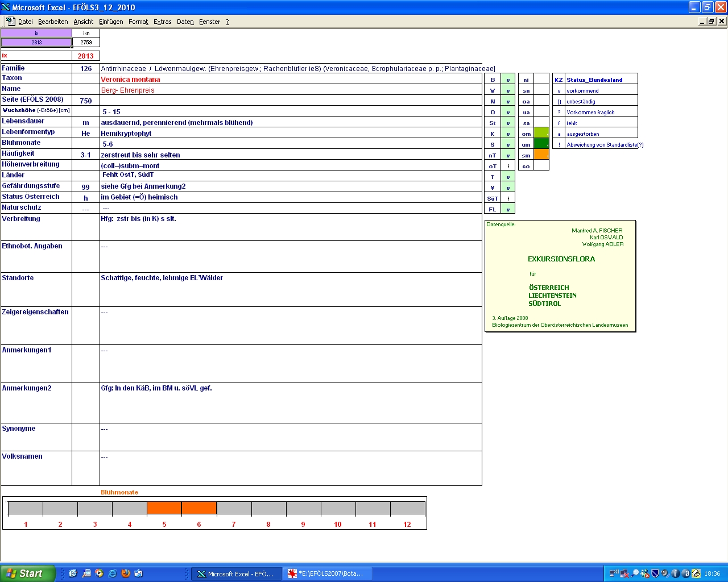Click the grey month 7 bloom bar
This screenshot has height=582, width=728.
[234, 508]
